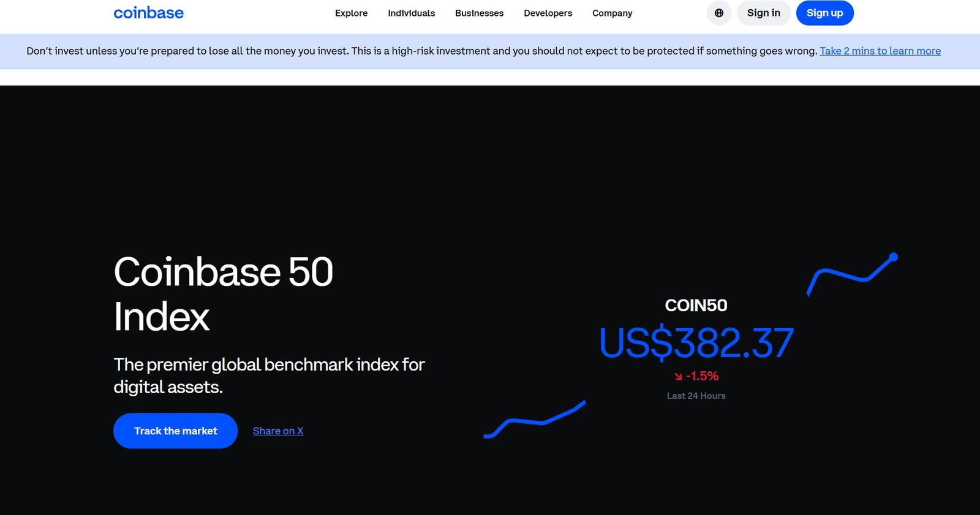This screenshot has height=515, width=980.
Task: Click the US$382.37 price value
Action: click(696, 343)
